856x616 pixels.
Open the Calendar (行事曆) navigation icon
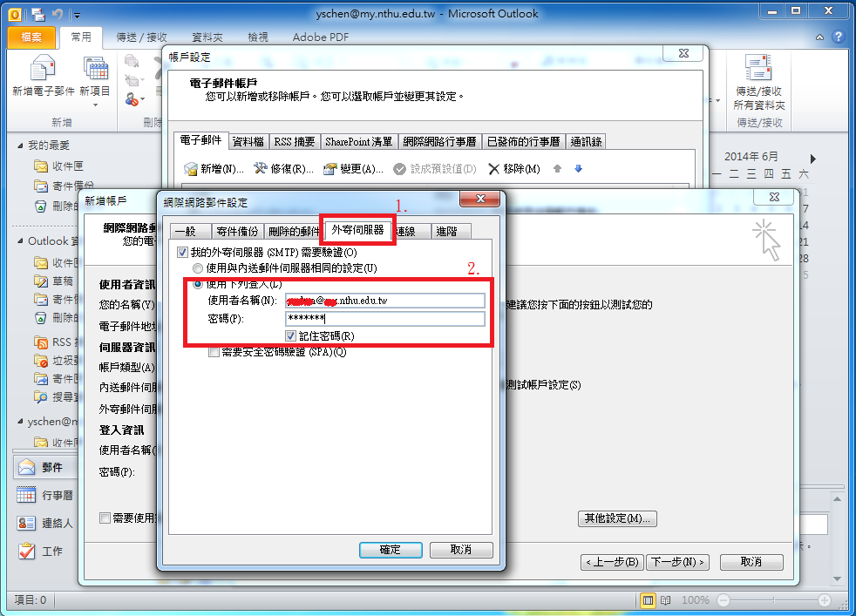[x=27, y=495]
